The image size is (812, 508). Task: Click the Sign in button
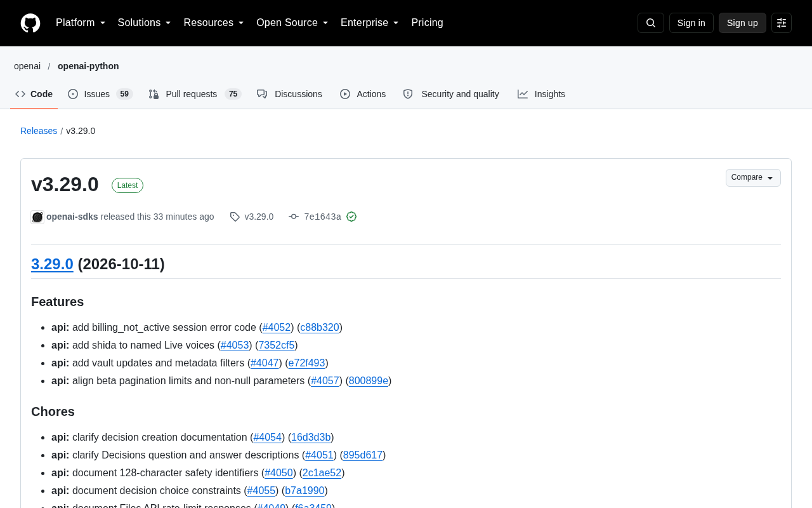[691, 23]
